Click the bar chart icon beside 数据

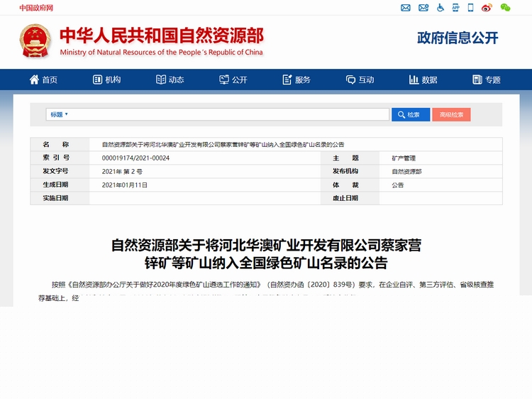(x=414, y=80)
